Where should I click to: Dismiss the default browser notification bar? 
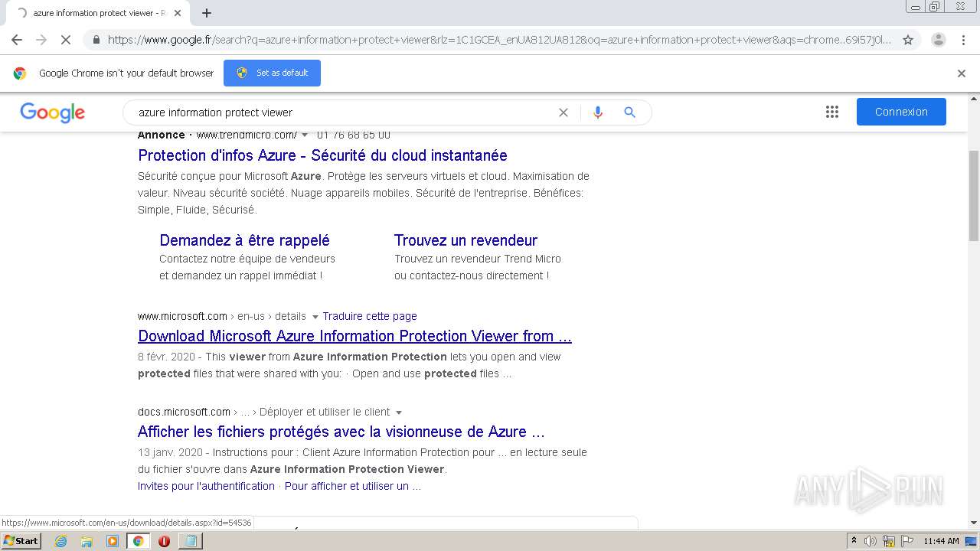click(x=962, y=73)
